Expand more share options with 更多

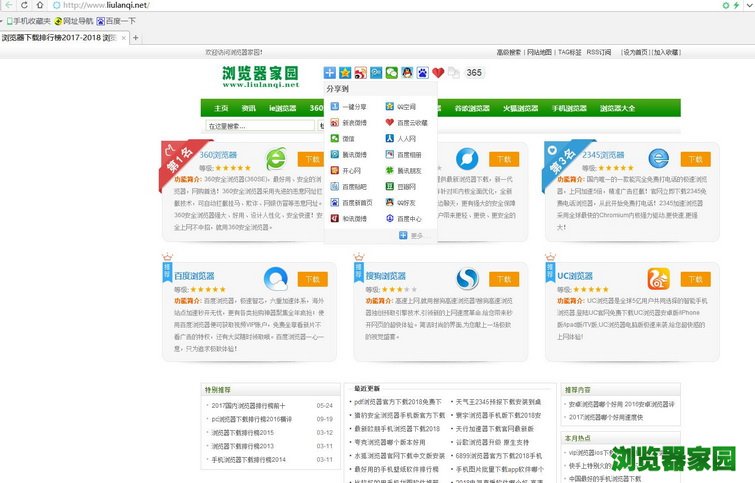tap(411, 235)
